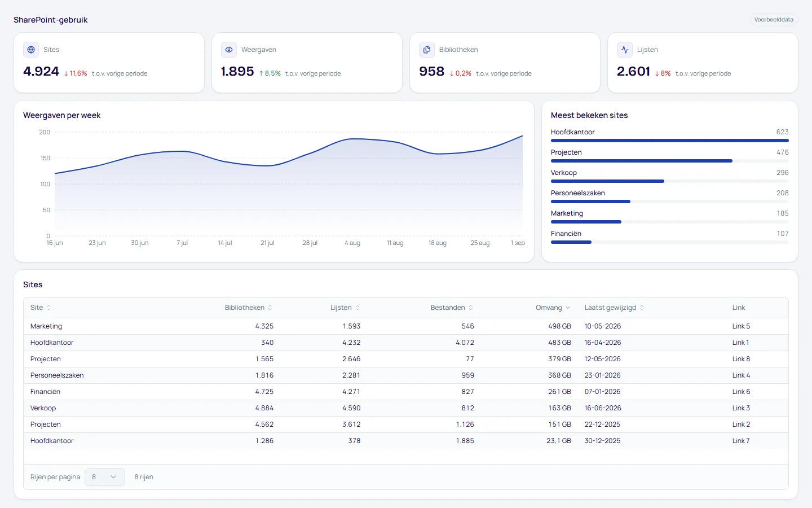Click the 1 sep chart axis label
The width and height of the screenshot is (812, 508).
(518, 243)
